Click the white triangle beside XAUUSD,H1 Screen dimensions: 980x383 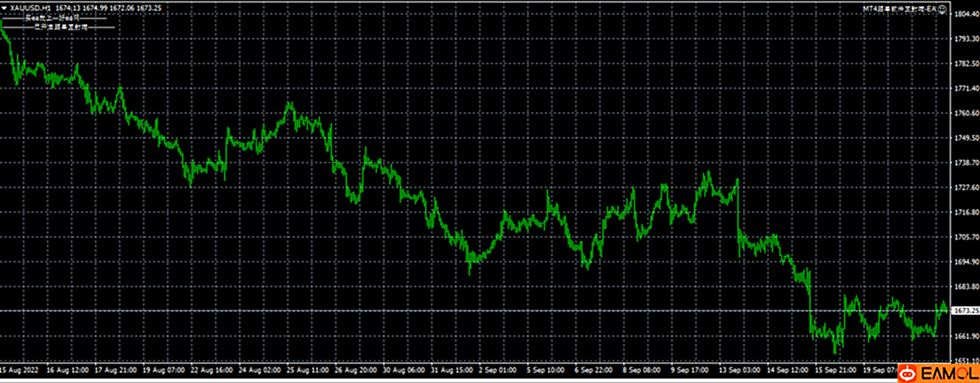[x=5, y=8]
